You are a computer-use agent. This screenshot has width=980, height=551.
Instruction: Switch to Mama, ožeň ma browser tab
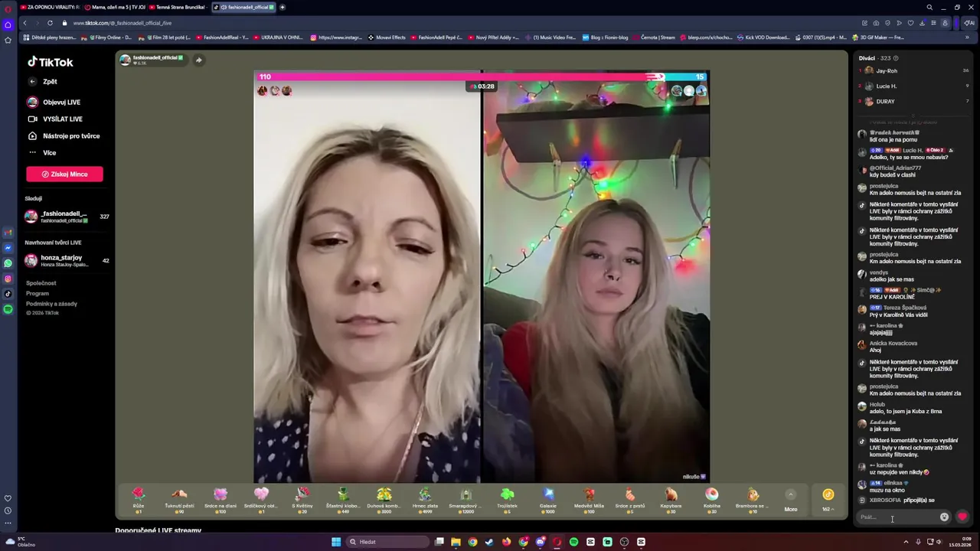pyautogui.click(x=114, y=7)
